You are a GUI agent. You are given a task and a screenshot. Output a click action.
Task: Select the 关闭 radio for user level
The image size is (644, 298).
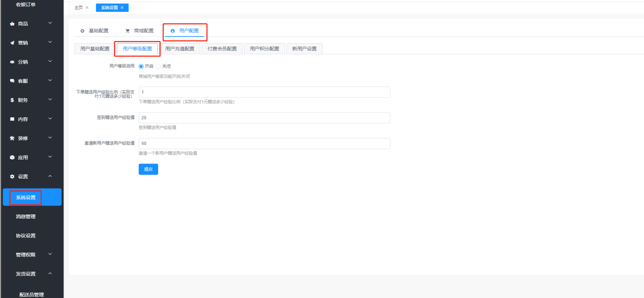(158, 66)
